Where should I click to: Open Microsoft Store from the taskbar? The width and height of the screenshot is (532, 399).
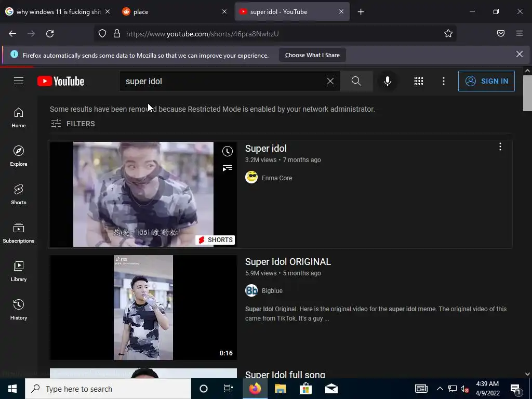[305, 389]
